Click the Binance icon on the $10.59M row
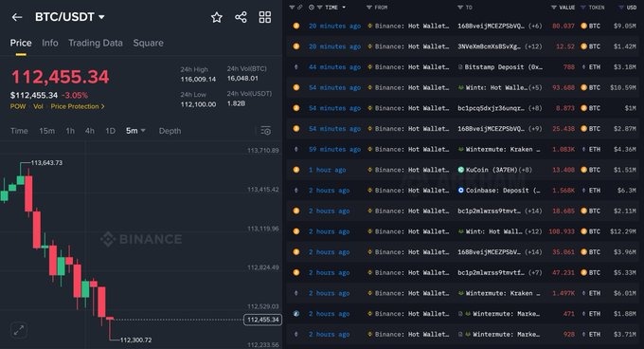The height and width of the screenshot is (349, 644). click(x=369, y=87)
